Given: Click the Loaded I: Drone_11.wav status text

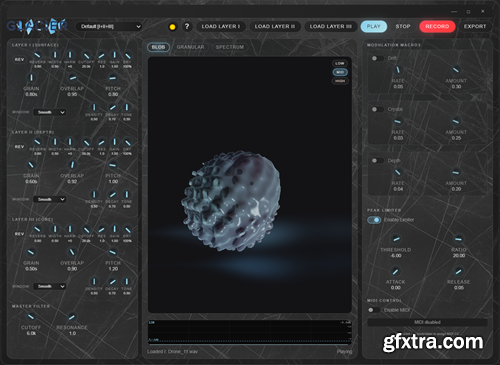Looking at the screenshot, I should coord(172,352).
